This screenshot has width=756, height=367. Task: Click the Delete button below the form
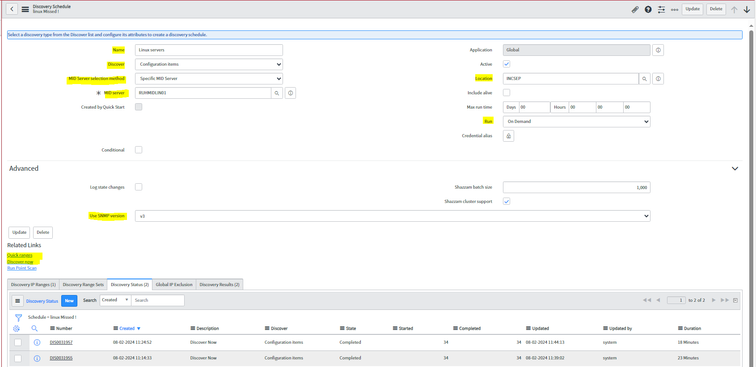pos(43,232)
